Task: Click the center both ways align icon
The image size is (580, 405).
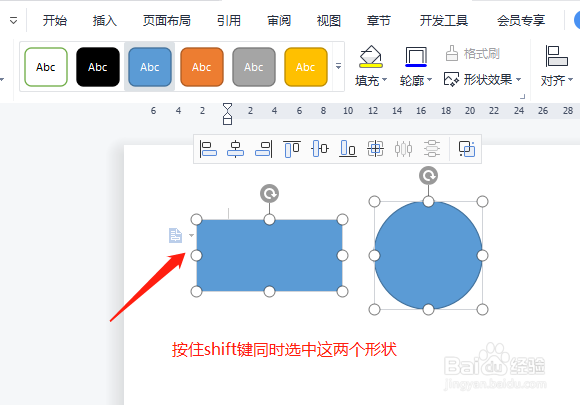Action: click(375, 149)
